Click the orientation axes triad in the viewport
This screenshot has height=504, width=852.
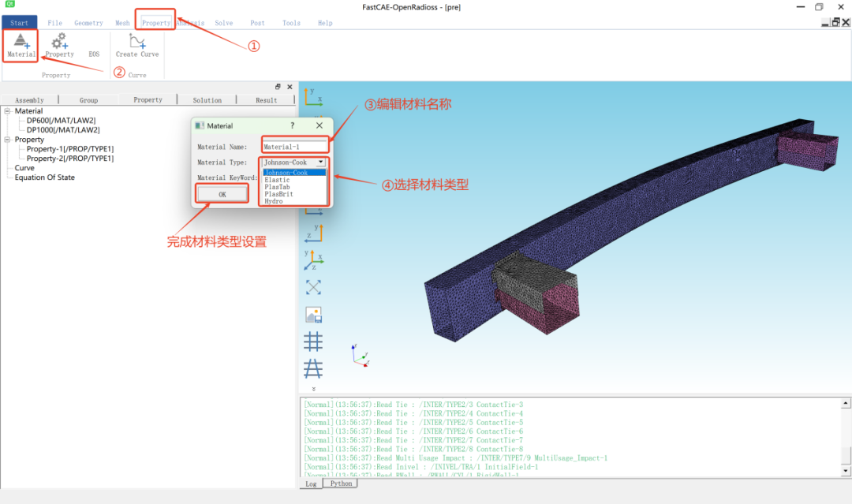(361, 356)
